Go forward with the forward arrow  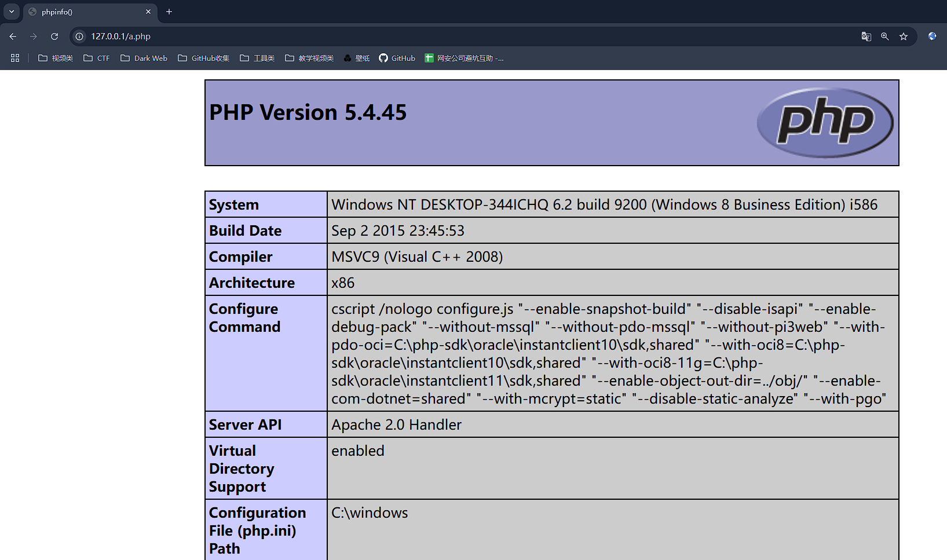(34, 36)
